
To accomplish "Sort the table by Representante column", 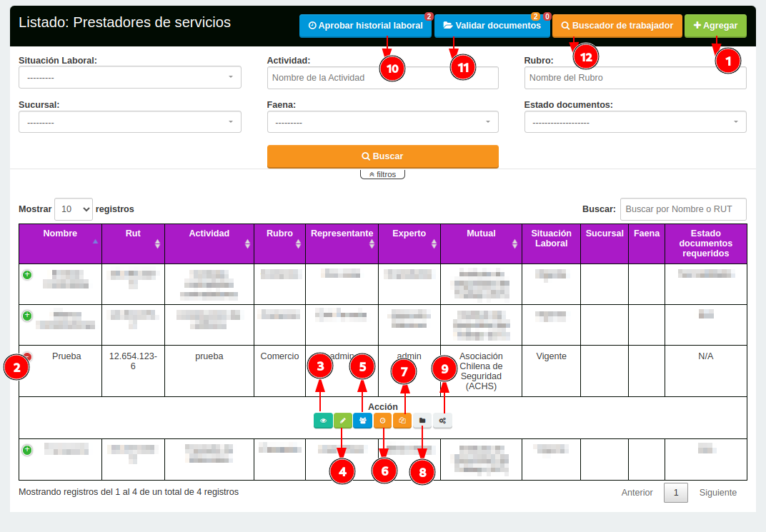I will tap(342, 244).
